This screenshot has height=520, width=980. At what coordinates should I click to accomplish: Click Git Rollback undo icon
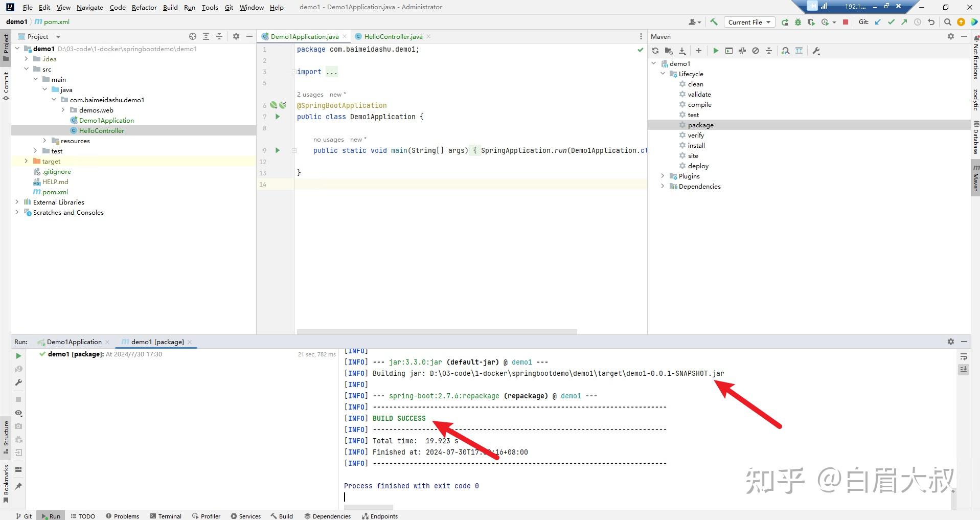[931, 22]
